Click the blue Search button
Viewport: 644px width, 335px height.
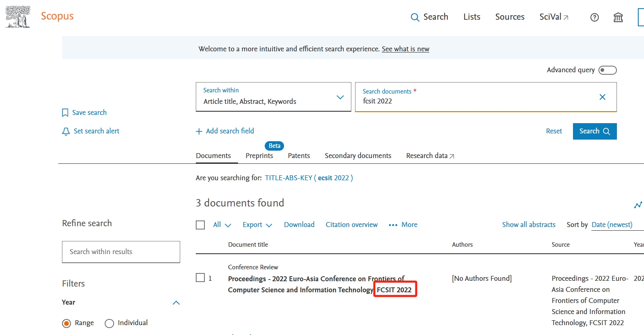pyautogui.click(x=595, y=131)
